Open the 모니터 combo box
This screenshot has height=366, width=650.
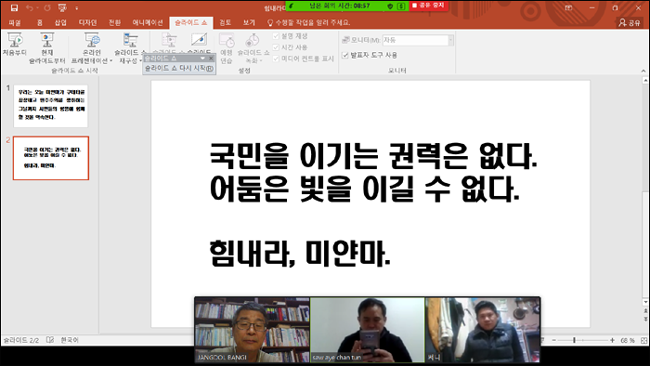[417, 40]
